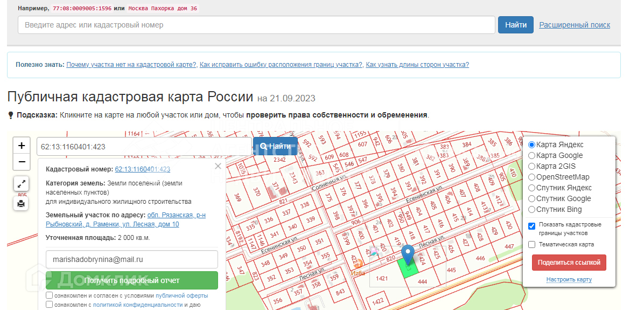
Task: Print the map via printer icon
Action: coord(21,203)
